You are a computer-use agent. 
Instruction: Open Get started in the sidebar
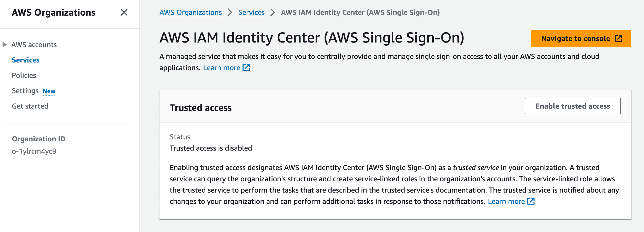coord(30,106)
